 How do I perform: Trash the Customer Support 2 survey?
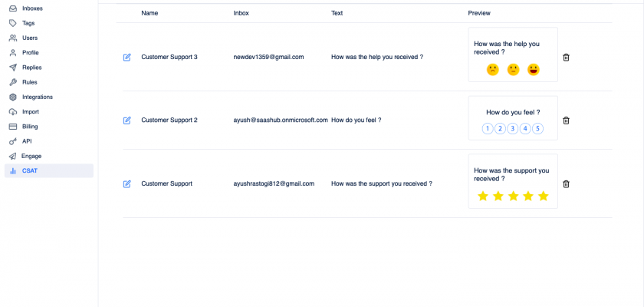pyautogui.click(x=566, y=120)
